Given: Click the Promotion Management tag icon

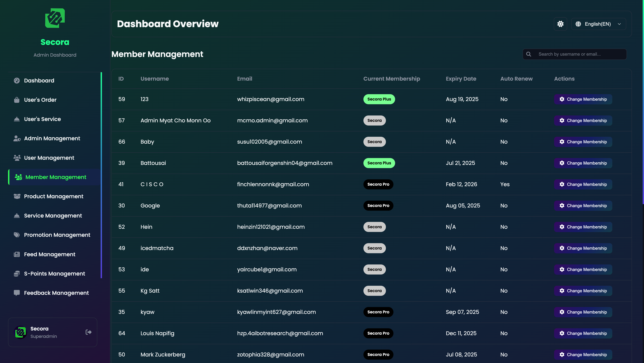Looking at the screenshot, I should click(17, 235).
